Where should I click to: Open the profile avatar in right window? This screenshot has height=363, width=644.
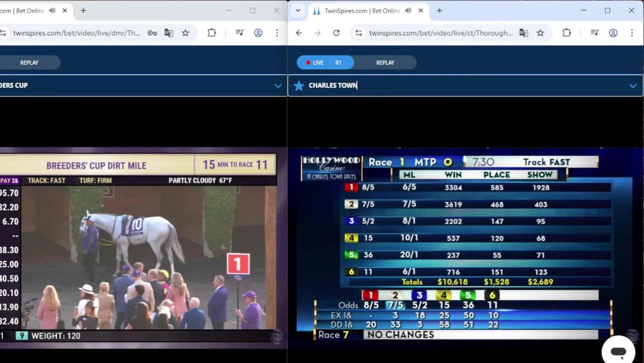[x=613, y=33]
